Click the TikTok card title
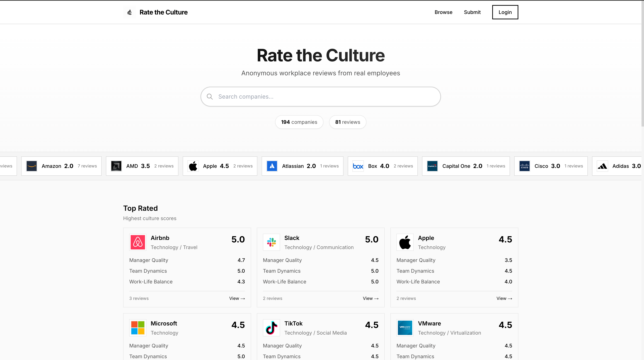Screen dimensions: 644x360 tap(293, 323)
